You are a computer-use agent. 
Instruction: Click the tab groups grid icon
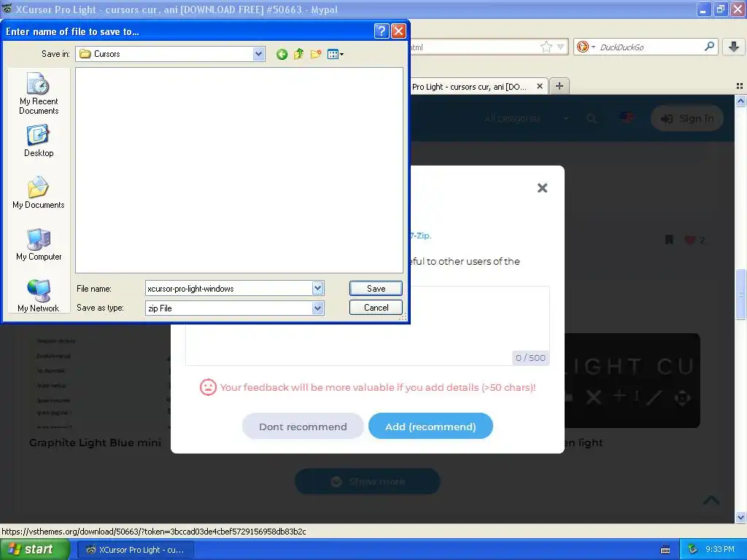[x=740, y=86]
